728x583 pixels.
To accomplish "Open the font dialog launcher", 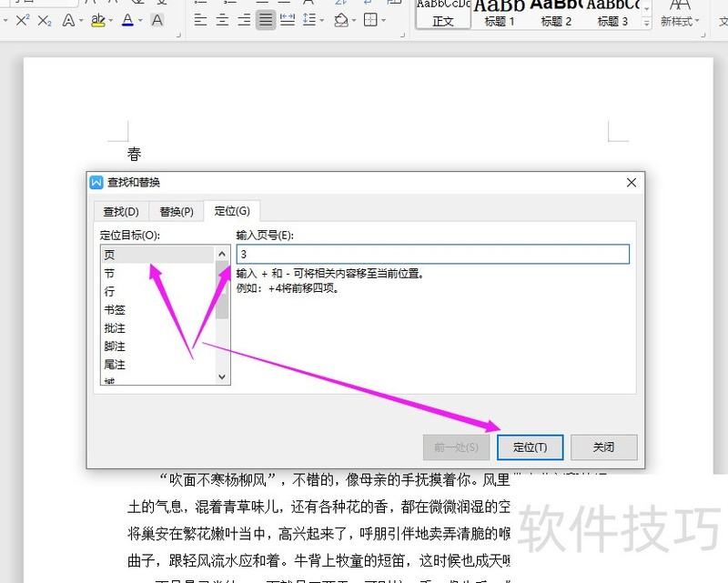I will (178, 35).
